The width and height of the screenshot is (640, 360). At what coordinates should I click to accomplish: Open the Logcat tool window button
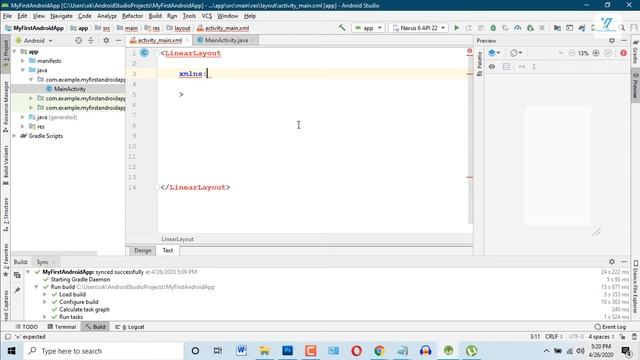(129, 327)
